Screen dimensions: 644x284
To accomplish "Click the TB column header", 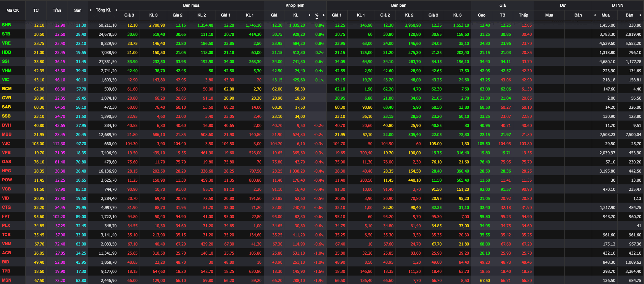I will (x=503, y=15).
